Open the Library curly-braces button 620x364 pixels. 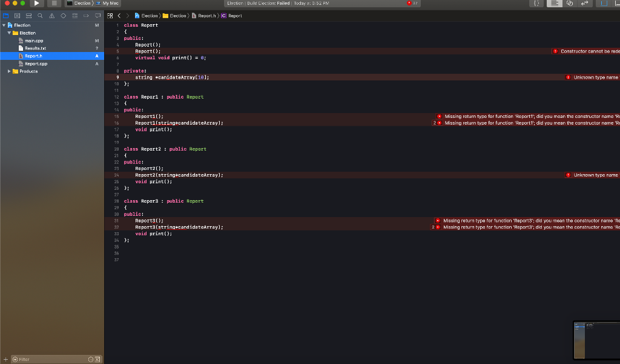point(536,3)
